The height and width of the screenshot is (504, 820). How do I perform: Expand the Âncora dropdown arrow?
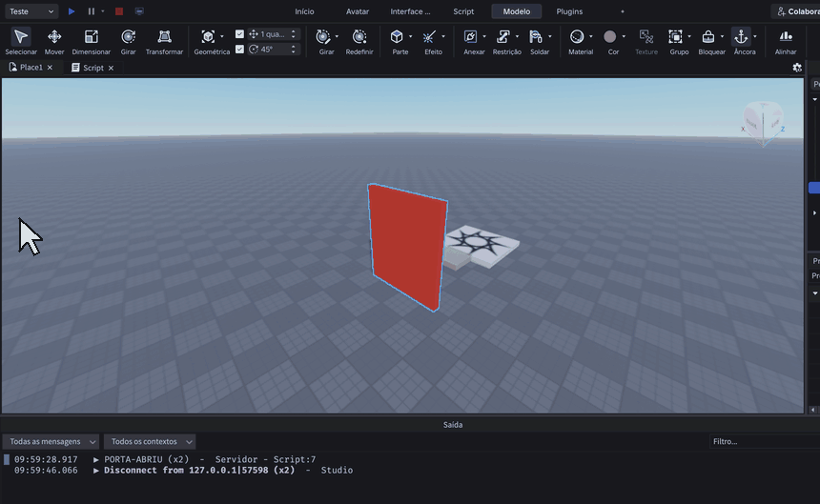[x=755, y=36]
